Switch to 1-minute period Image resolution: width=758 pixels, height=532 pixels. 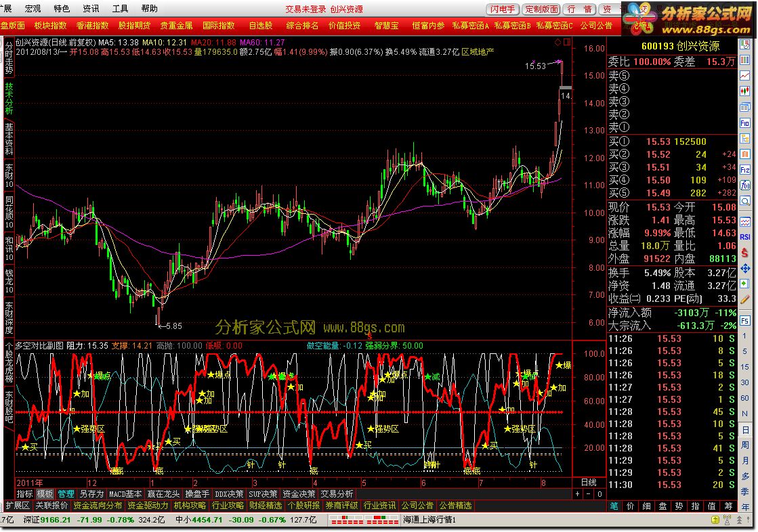745,336
